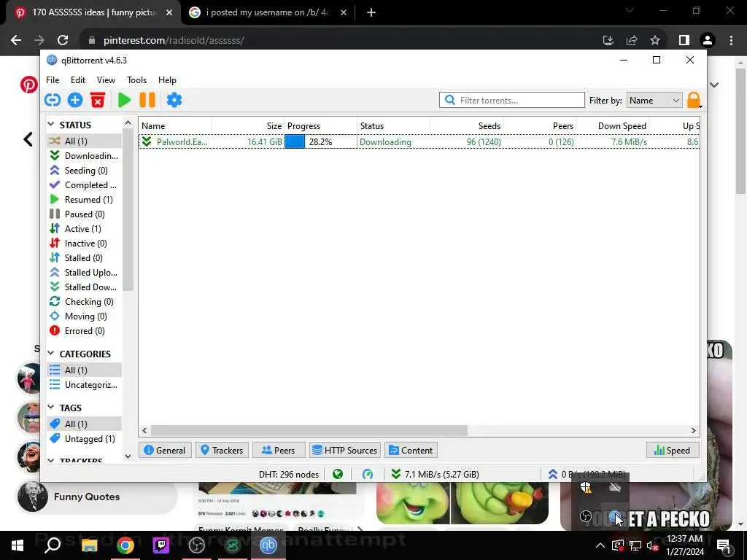Open Twitch app from the taskbar
747x560 pixels.
(x=161, y=545)
